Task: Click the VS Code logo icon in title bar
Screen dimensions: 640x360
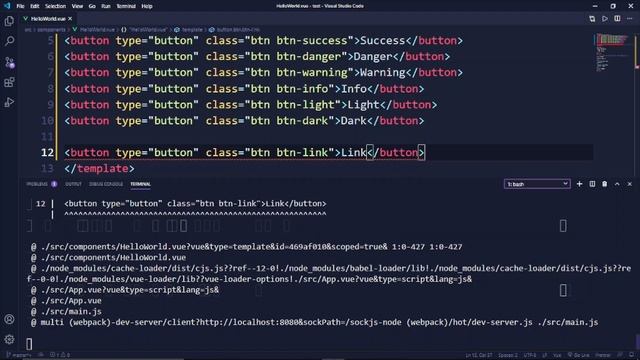Action: [7, 6]
